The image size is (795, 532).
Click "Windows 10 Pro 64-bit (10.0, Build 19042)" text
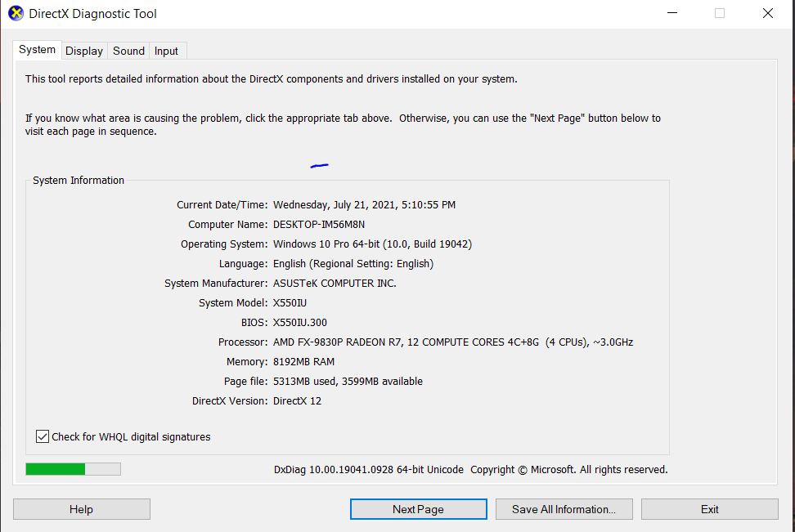pyautogui.click(x=373, y=244)
